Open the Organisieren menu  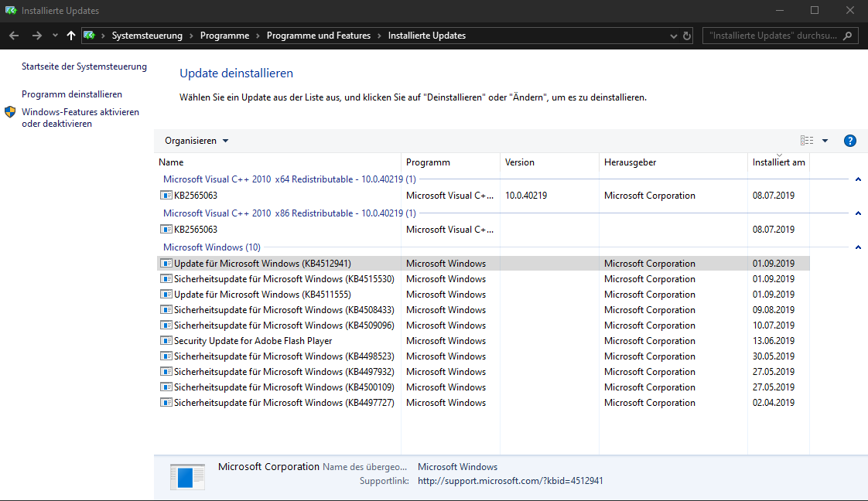(196, 141)
